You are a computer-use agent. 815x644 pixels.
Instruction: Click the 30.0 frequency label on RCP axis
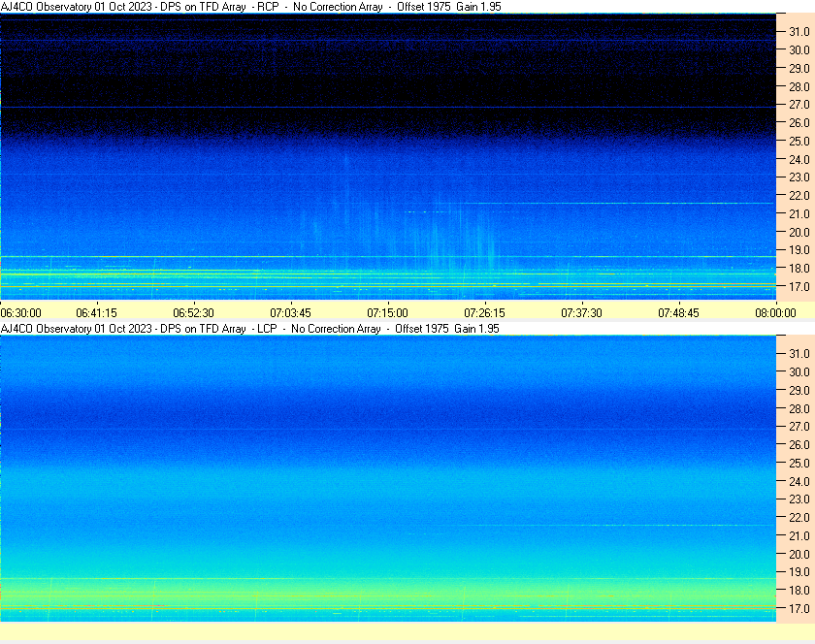pos(799,49)
